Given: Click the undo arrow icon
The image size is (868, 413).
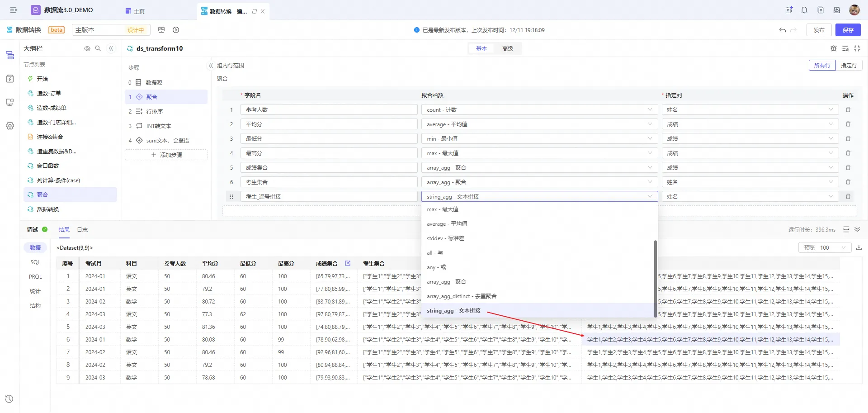Looking at the screenshot, I should tap(783, 30).
